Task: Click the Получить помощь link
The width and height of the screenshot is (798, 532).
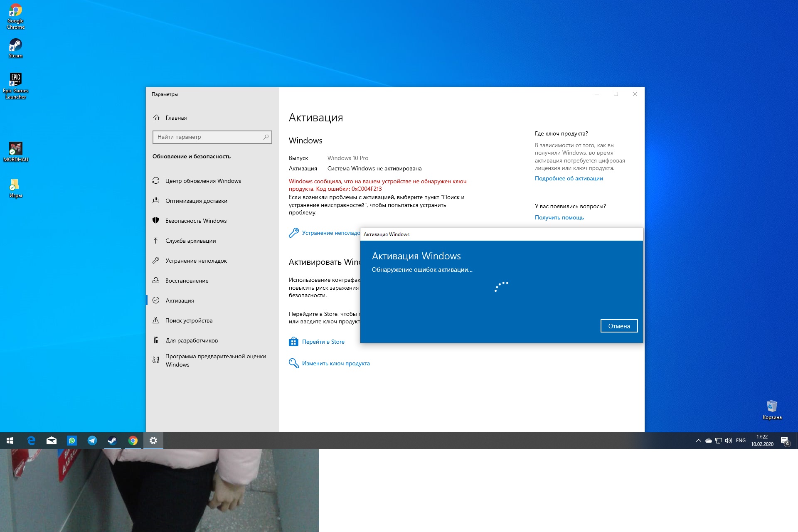Action: click(x=559, y=217)
